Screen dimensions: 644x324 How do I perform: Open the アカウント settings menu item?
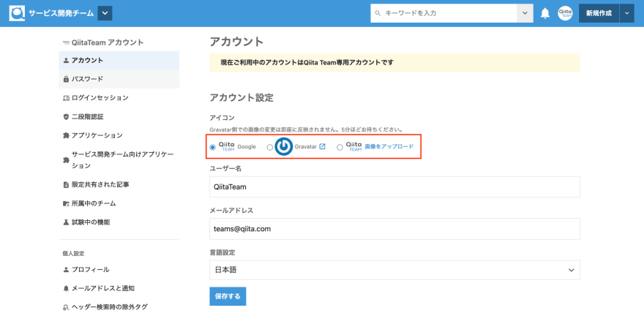pos(119,61)
